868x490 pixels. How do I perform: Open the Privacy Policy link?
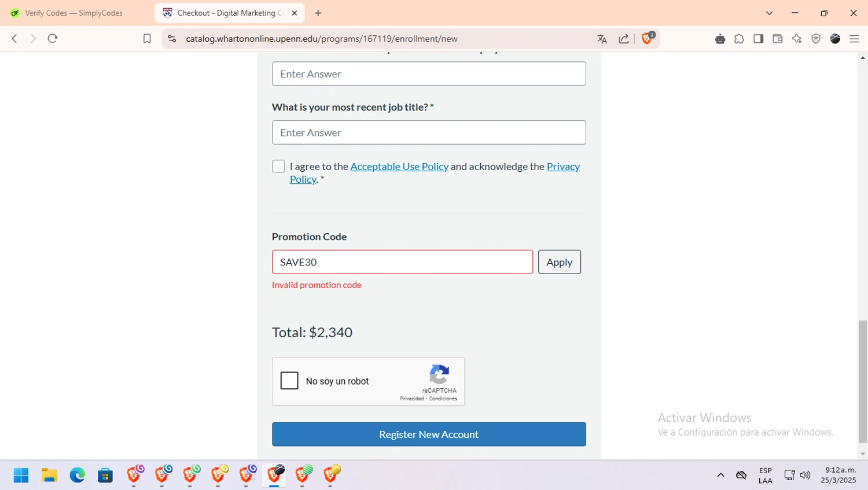pos(563,167)
